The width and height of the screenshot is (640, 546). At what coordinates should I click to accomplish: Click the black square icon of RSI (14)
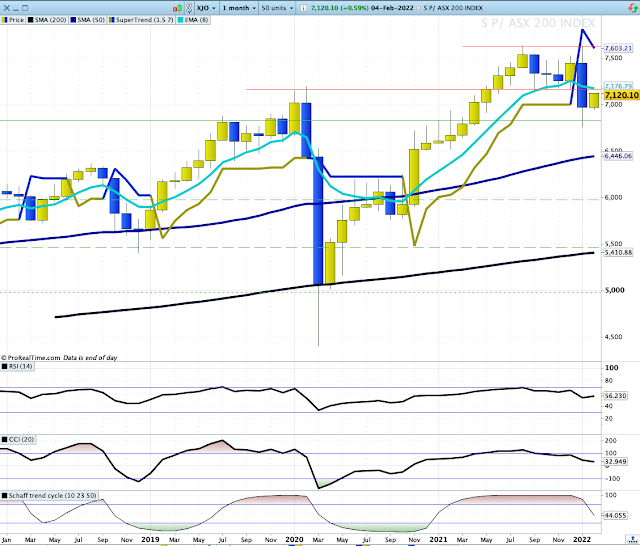coord(4,366)
